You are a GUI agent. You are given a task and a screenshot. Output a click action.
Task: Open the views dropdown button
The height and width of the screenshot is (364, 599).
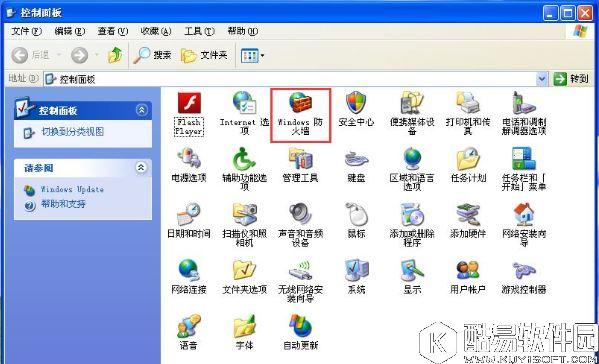[253, 56]
